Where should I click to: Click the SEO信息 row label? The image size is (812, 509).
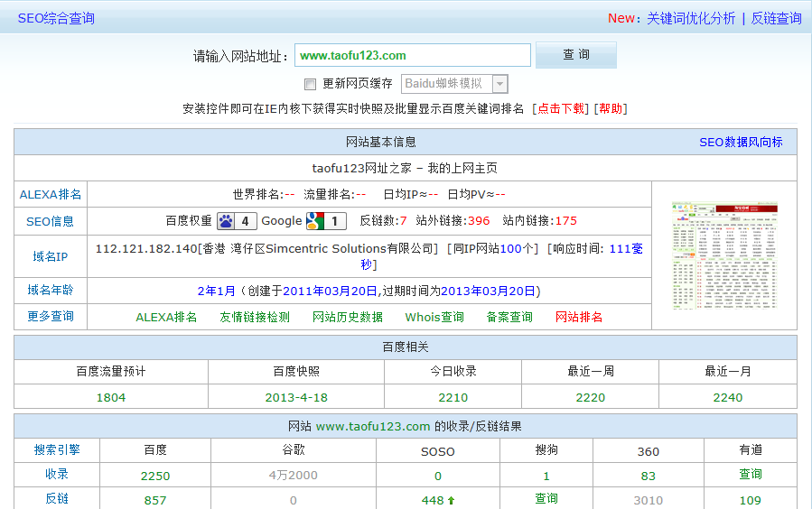(x=51, y=221)
